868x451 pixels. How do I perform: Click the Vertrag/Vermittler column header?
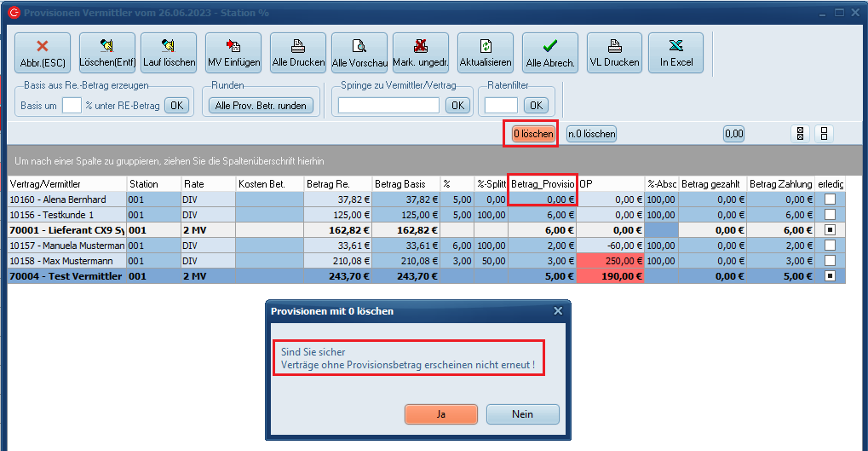click(x=66, y=184)
